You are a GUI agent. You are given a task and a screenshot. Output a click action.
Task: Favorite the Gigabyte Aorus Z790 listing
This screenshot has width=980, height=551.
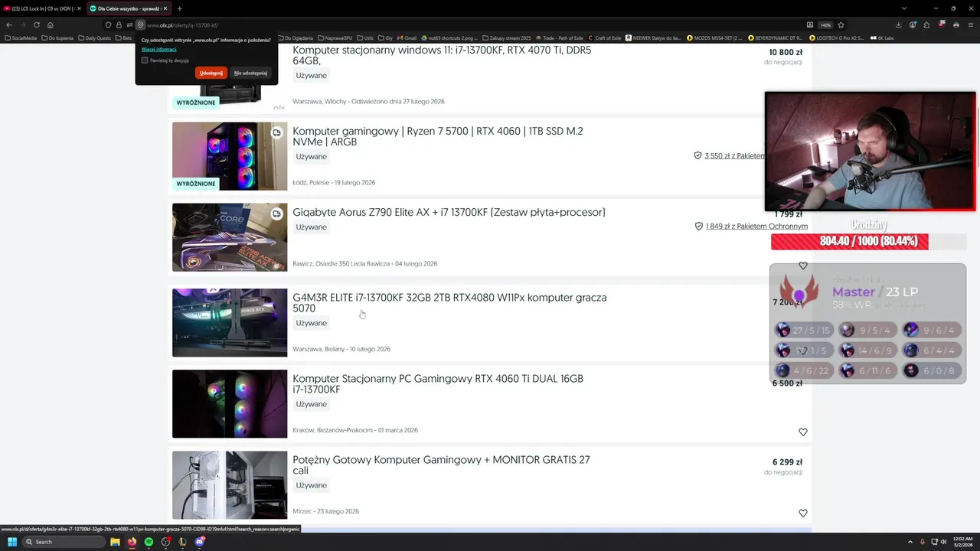(x=803, y=266)
